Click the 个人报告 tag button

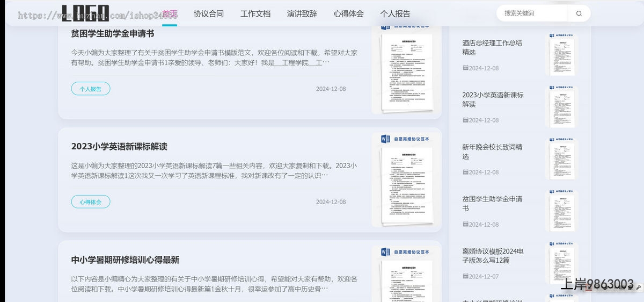(x=90, y=89)
